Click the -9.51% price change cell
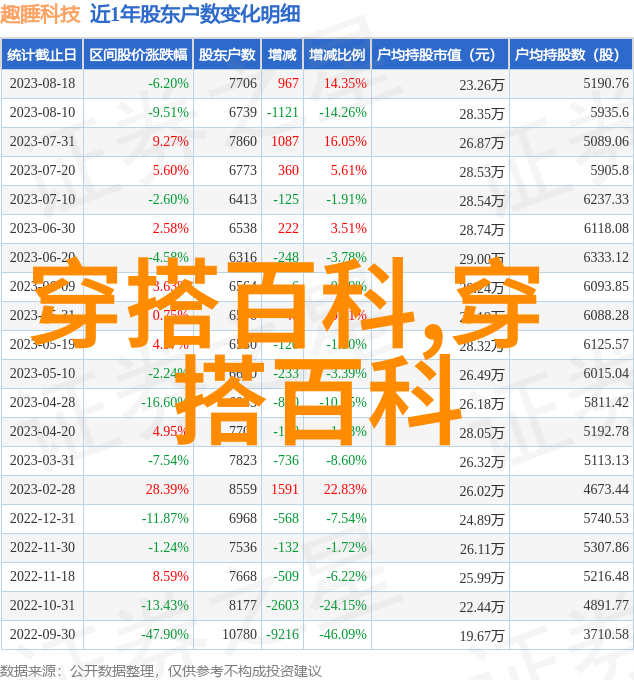Screen dimensions: 634x680 [168, 113]
